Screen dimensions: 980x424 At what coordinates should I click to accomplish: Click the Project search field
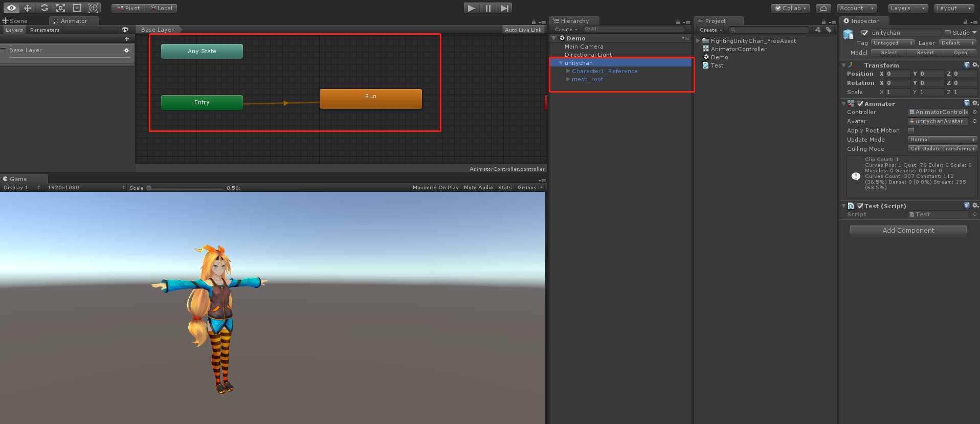769,30
